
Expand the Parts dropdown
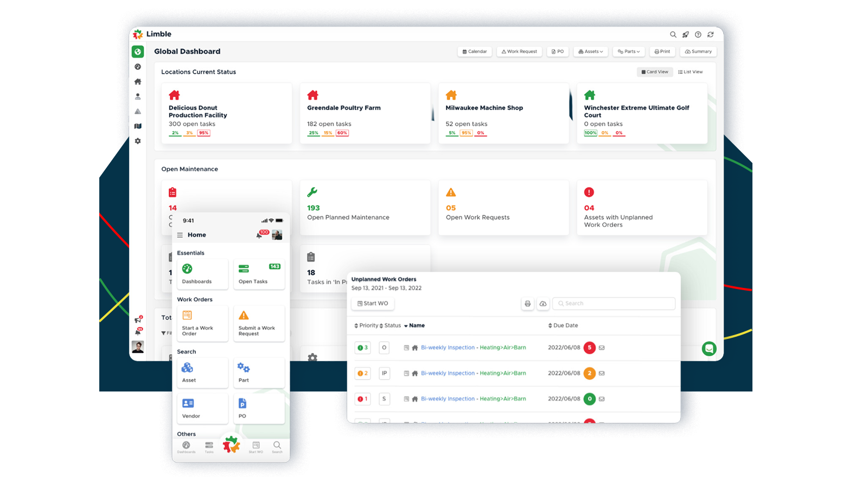(629, 52)
